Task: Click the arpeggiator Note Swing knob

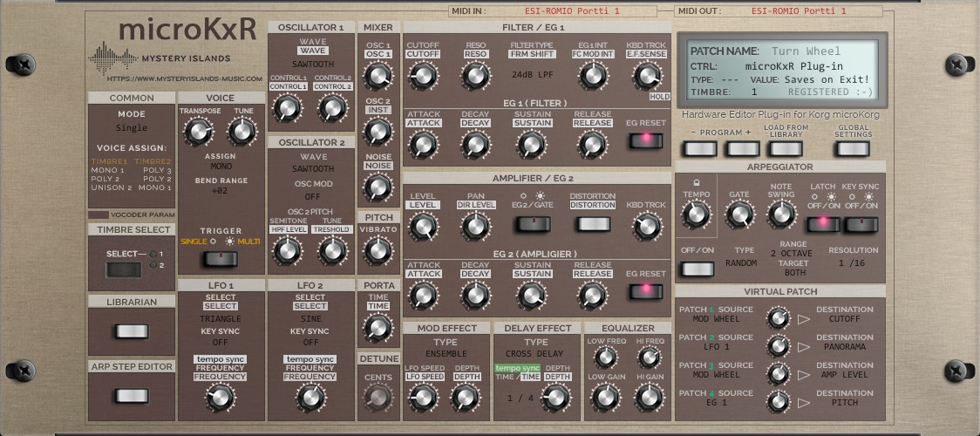Action: point(781,215)
